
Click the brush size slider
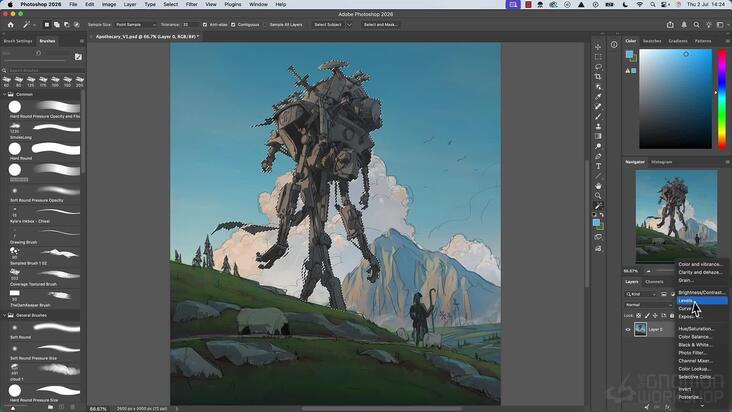(x=35, y=60)
